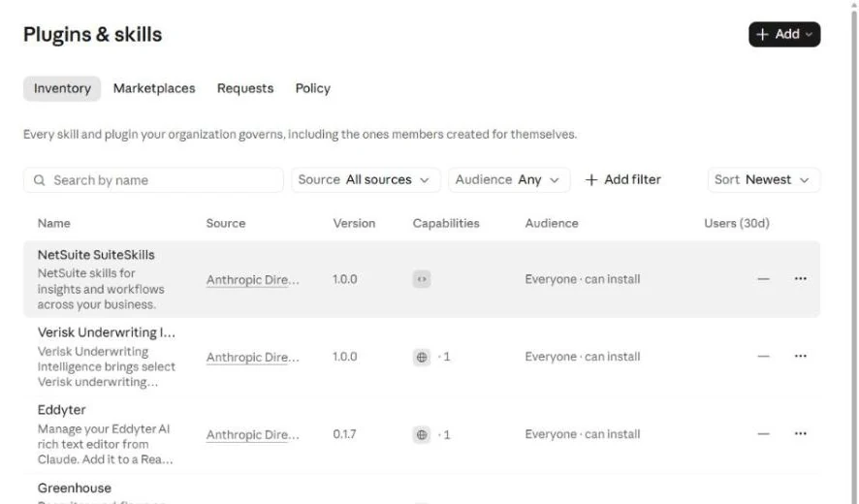Click version 1.0.0 in NetSuite row

[344, 279]
